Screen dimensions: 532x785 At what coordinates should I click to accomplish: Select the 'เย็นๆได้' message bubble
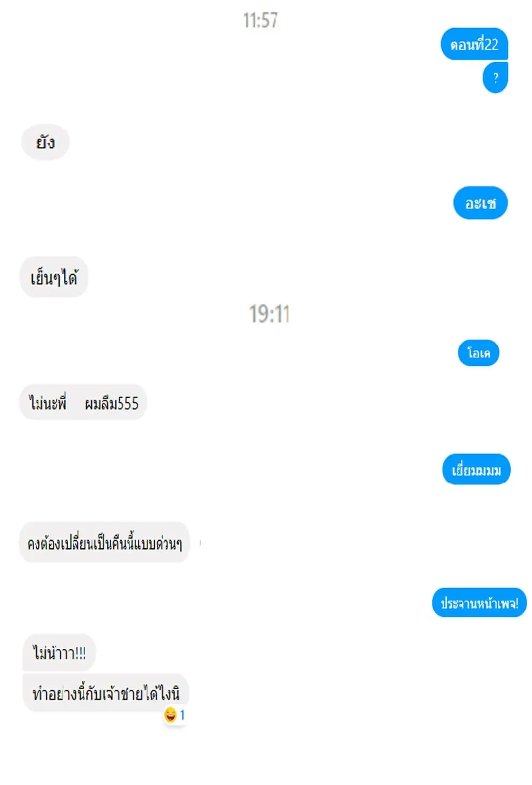point(54,277)
